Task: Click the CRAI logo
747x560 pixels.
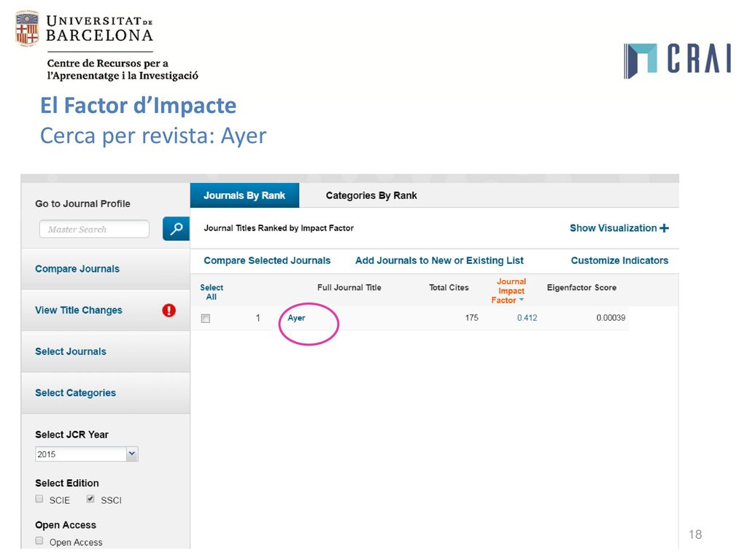Action: tap(678, 60)
